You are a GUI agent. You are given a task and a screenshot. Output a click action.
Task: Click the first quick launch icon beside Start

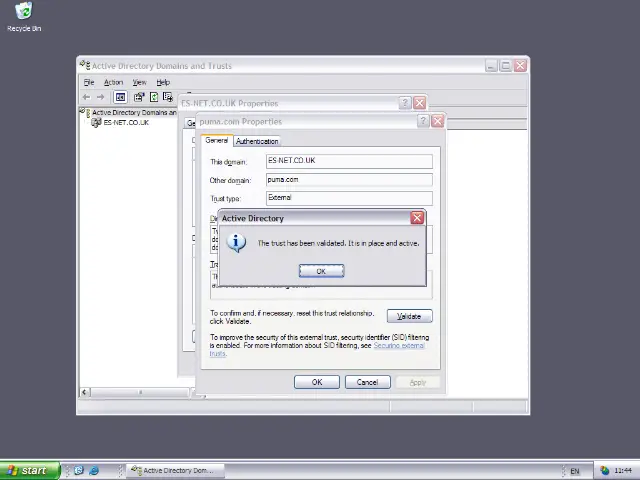coord(79,470)
